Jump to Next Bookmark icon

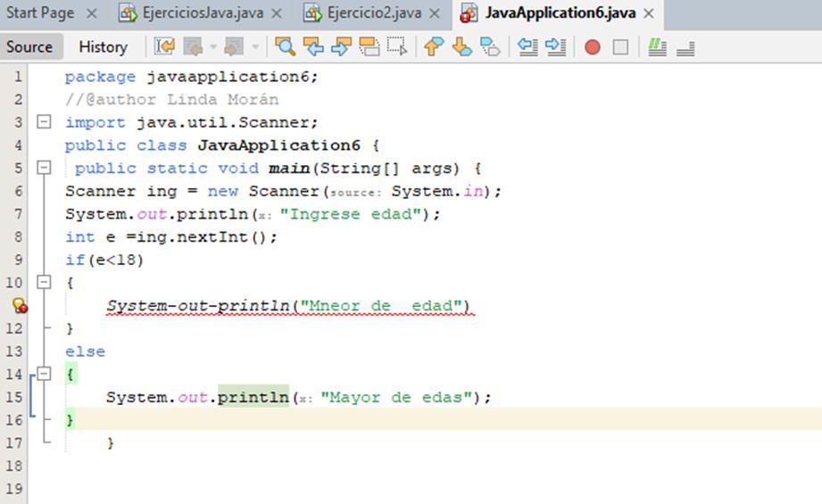(461, 46)
